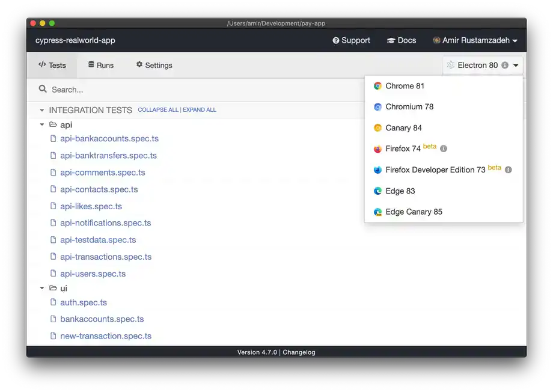Click Amir Rustamzadeh's avatar icon
Viewport: 553px width, 392px height.
pos(436,40)
